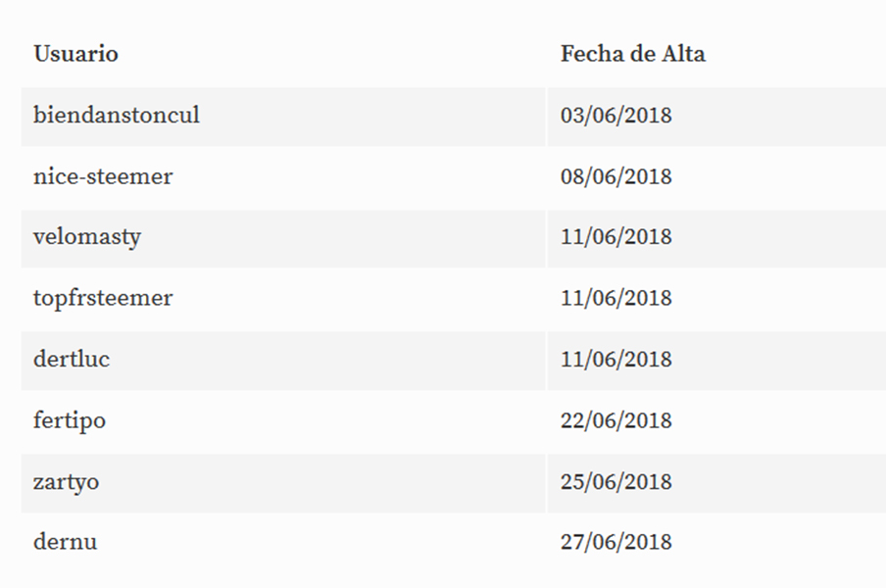Select the date 27/06/2018
This screenshot has height=588, width=886.
pyautogui.click(x=615, y=542)
